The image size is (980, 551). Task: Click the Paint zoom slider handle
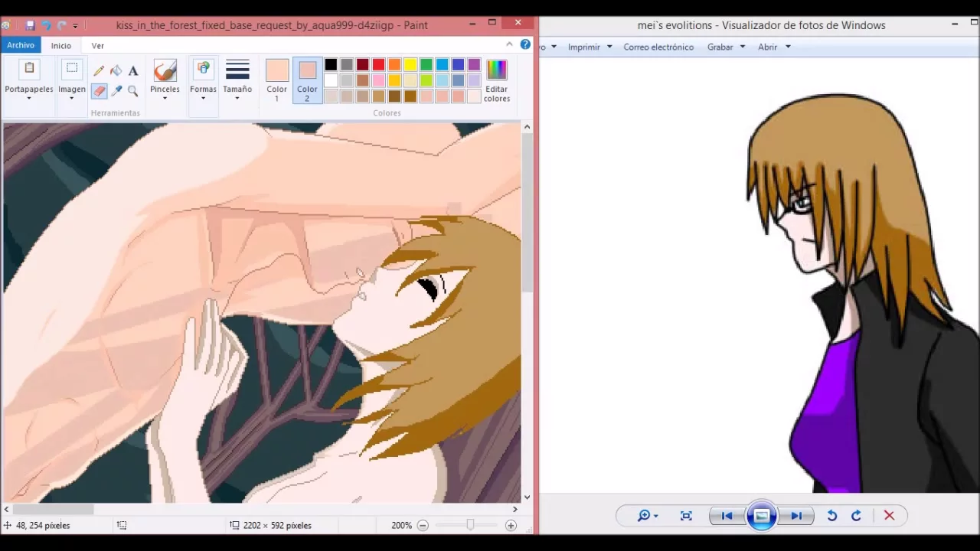(x=470, y=525)
